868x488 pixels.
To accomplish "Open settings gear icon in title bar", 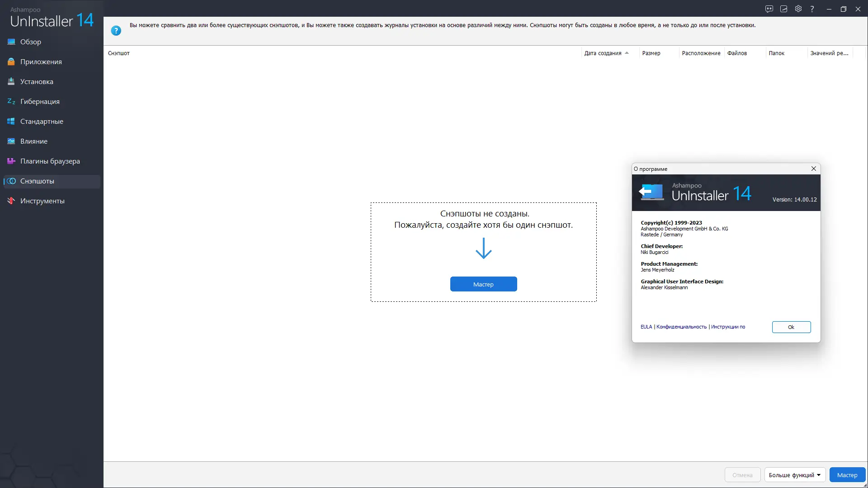I will (798, 9).
